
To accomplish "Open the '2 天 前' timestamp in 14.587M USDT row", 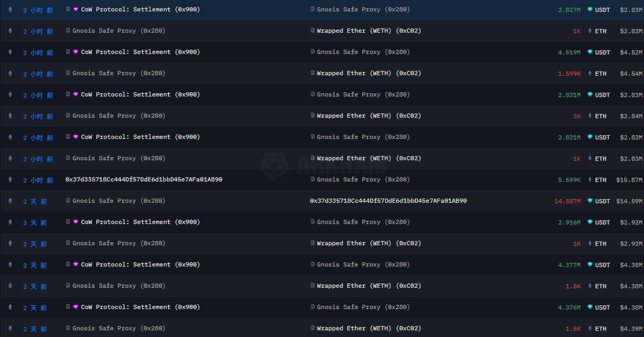I will [x=35, y=202].
